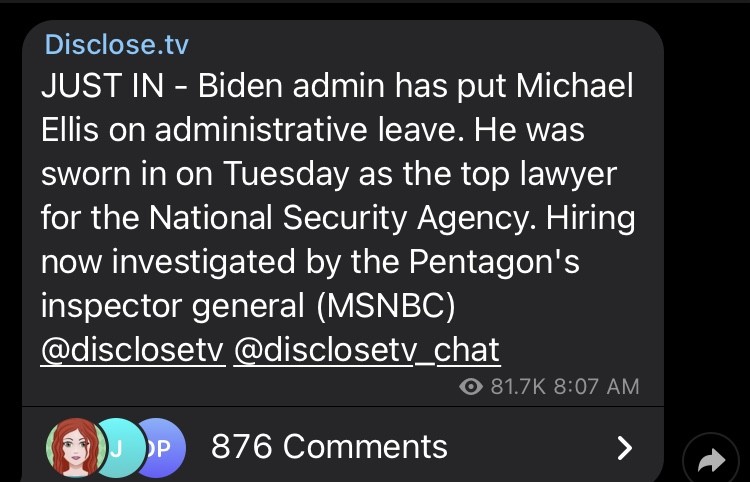This screenshot has width=750, height=482.
Task: Open the Disclose.tv channel name
Action: point(117,45)
